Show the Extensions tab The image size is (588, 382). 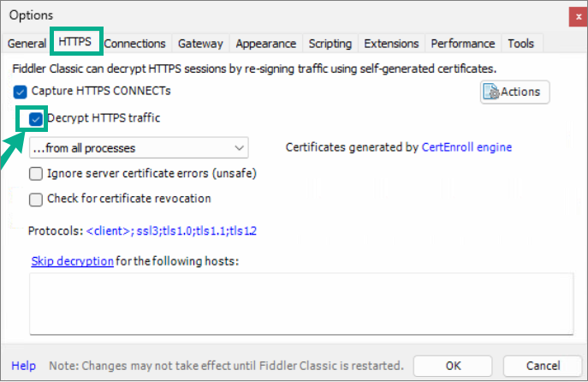pos(391,44)
